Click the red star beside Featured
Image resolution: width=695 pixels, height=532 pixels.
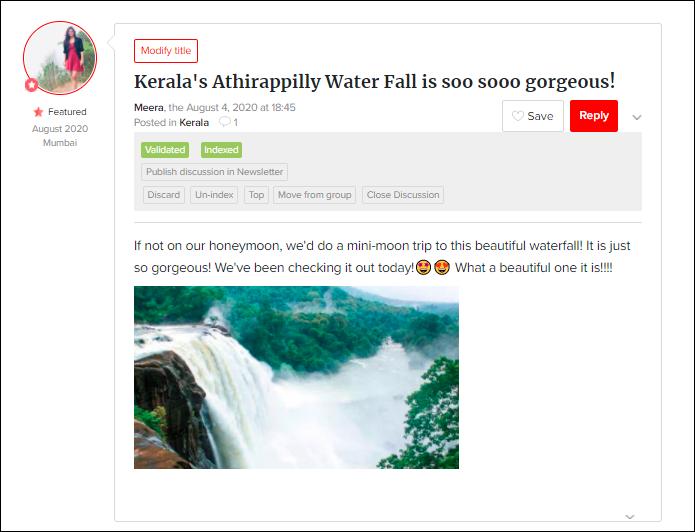tap(39, 112)
